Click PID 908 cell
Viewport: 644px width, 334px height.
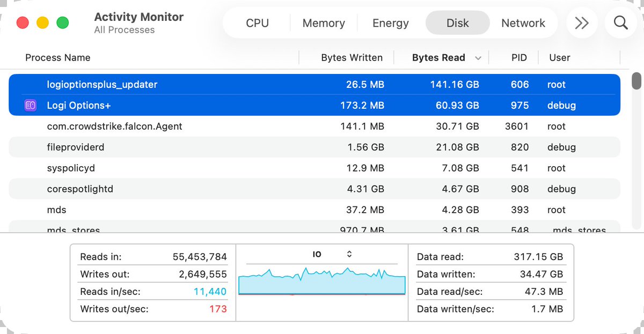[520, 189]
